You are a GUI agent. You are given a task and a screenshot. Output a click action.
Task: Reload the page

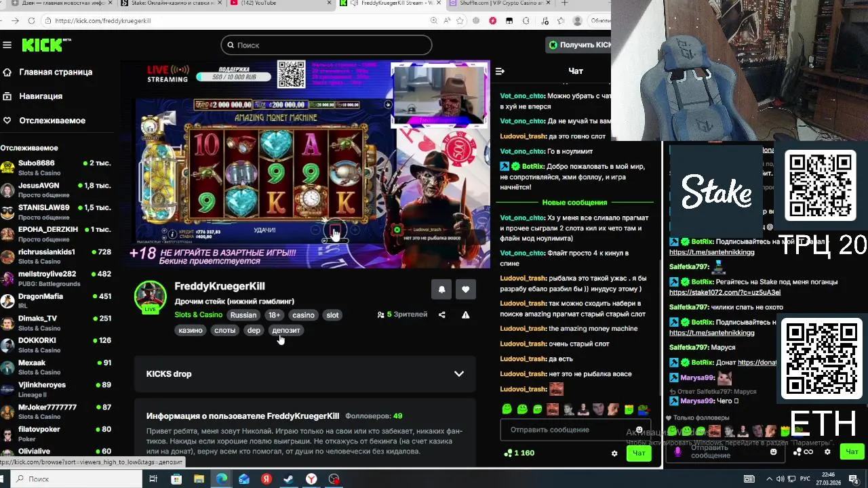point(31,21)
